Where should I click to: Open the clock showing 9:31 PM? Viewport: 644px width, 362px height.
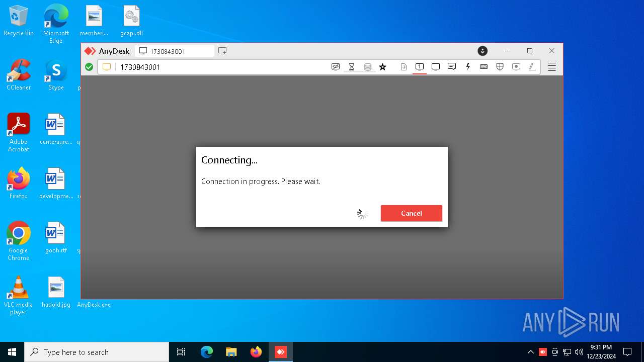601,352
